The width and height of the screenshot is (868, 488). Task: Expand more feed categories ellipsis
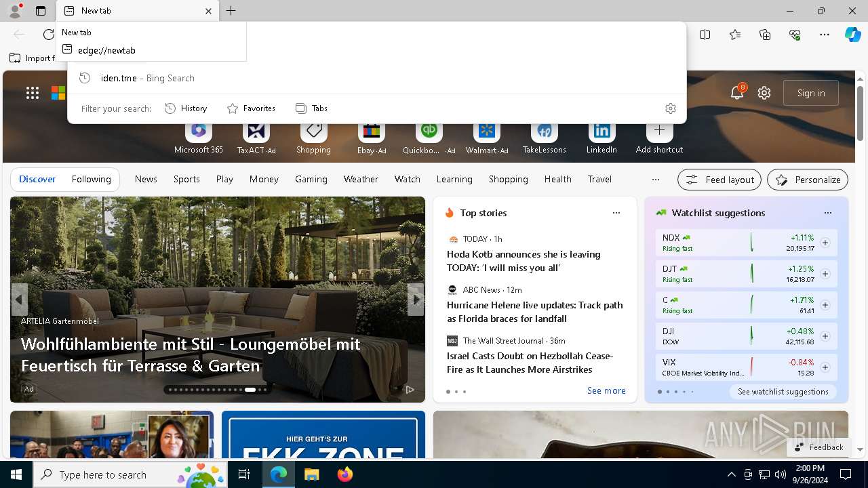pyautogui.click(x=655, y=180)
